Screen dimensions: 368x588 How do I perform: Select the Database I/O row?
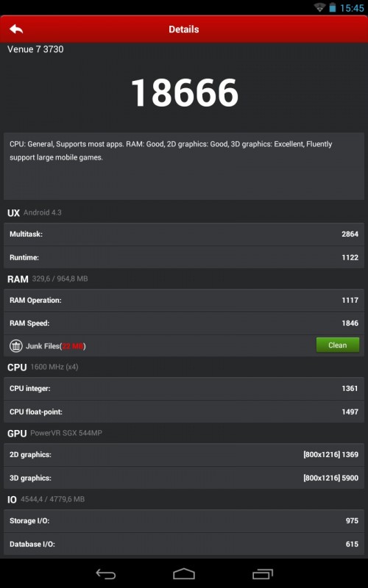[x=184, y=544]
